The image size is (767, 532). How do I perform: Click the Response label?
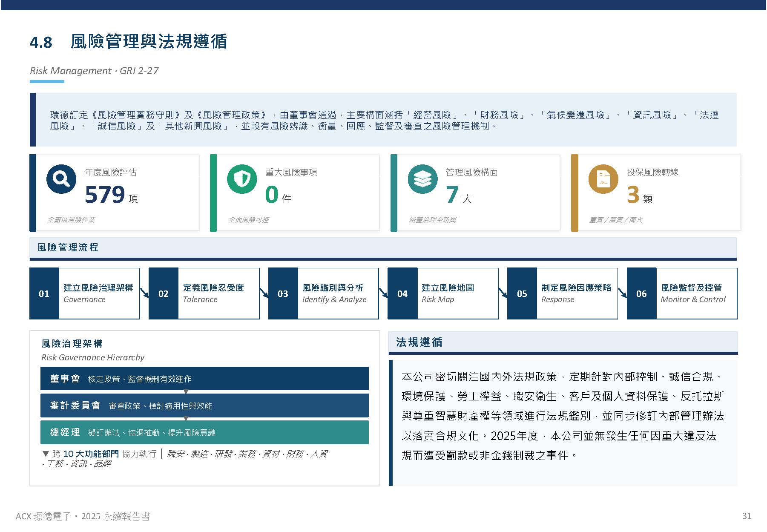click(557, 299)
